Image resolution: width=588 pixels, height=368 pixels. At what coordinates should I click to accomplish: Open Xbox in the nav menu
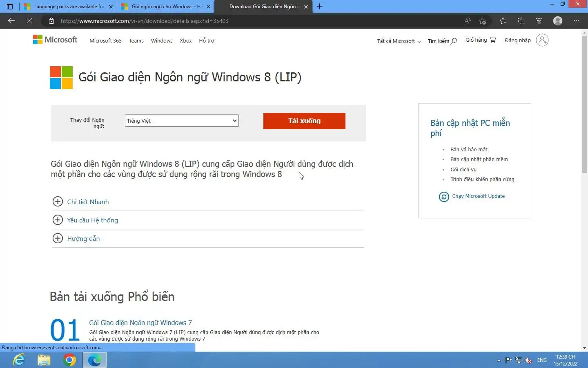click(186, 40)
